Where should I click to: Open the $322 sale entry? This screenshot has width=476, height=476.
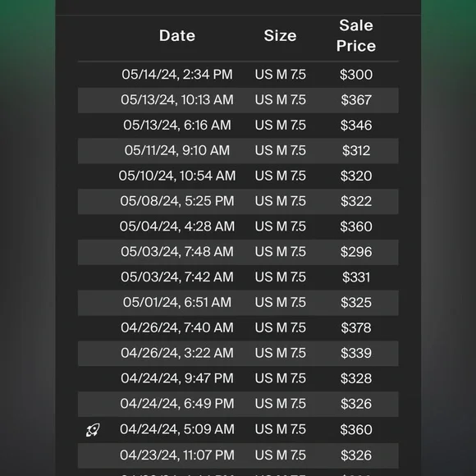click(x=238, y=201)
